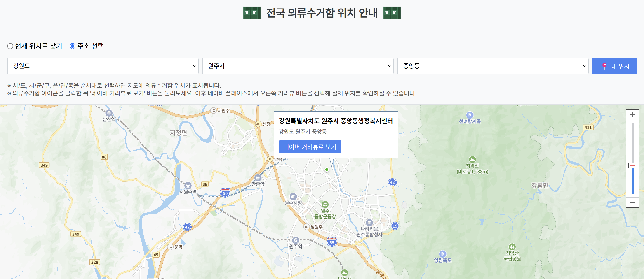The height and width of the screenshot is (279, 644).
Task: Click the green clothing bin map marker
Action: pyautogui.click(x=327, y=170)
